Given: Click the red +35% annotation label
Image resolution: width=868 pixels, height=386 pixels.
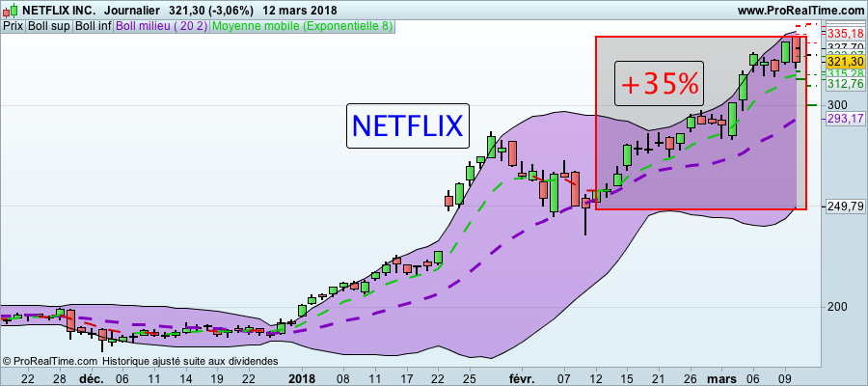Looking at the screenshot, I should 659,84.
